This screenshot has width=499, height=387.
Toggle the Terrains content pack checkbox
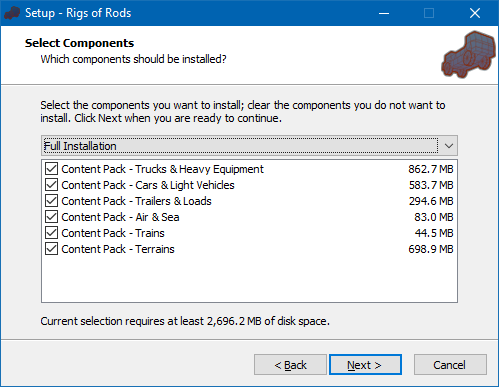click(51, 249)
